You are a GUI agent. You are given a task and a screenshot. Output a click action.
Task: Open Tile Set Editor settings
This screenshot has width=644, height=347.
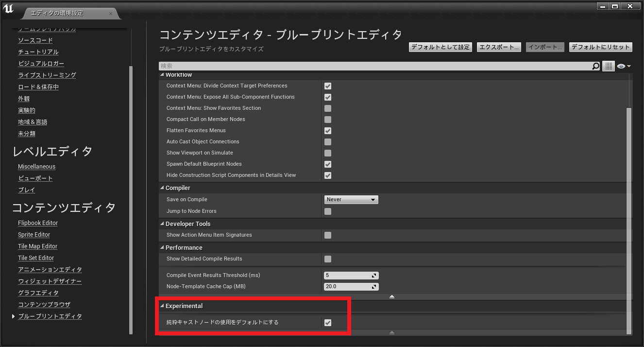click(x=36, y=258)
